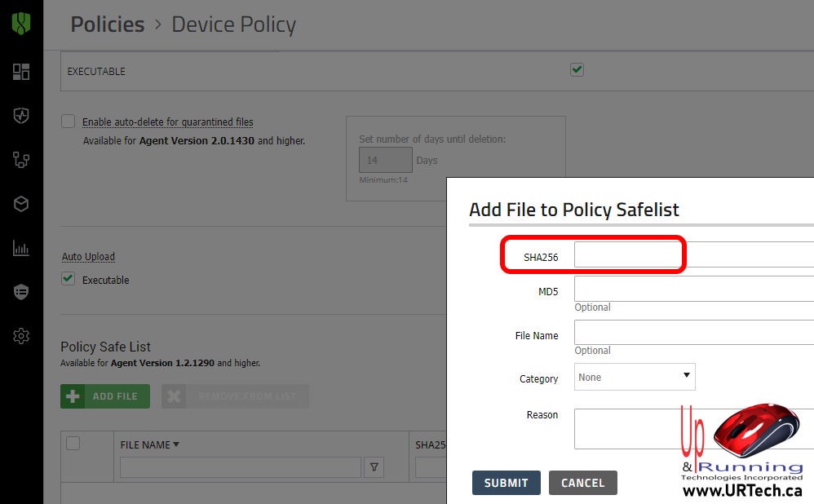Toggle the EXECUTABLE checkbox at top
Viewport: 814px width, 504px height.
[x=577, y=70]
